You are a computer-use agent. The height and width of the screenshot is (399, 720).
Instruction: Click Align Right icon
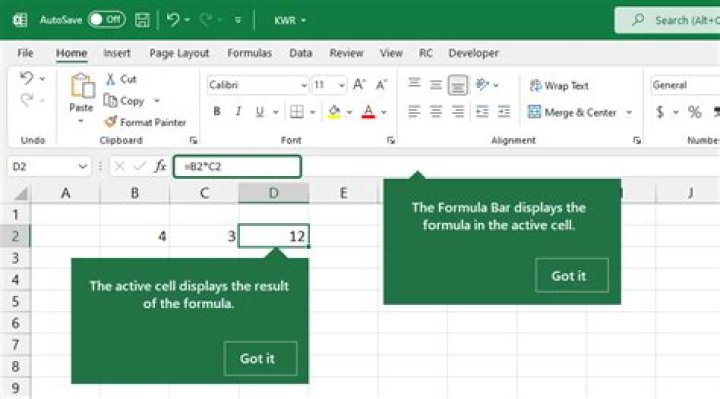click(x=458, y=112)
